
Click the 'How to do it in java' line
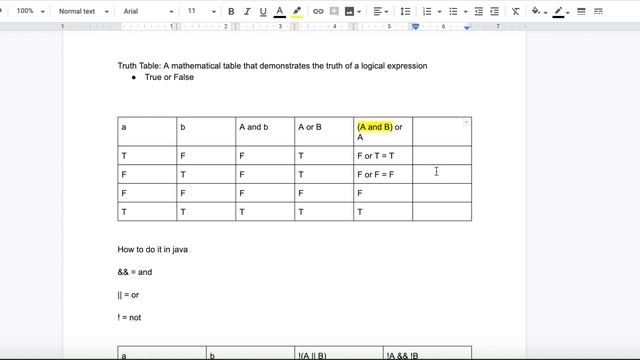point(153,249)
